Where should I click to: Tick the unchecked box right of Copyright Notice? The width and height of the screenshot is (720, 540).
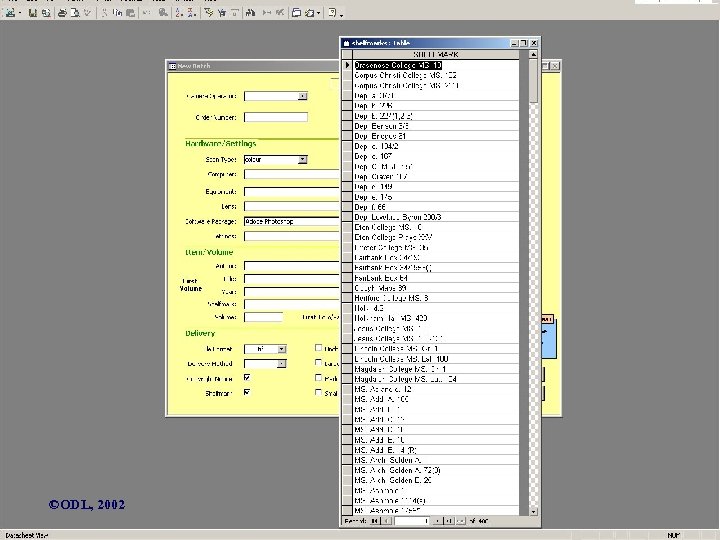click(x=318, y=377)
